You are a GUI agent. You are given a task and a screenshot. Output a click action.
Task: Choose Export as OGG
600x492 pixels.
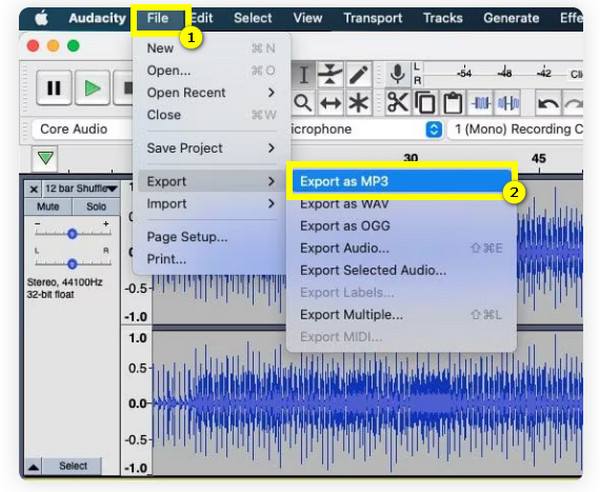click(402, 226)
